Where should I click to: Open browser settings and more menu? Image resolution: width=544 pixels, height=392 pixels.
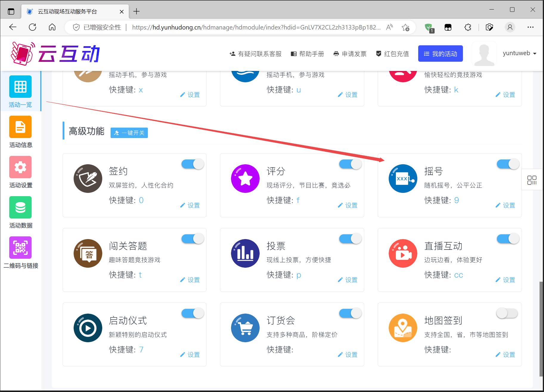point(531,27)
